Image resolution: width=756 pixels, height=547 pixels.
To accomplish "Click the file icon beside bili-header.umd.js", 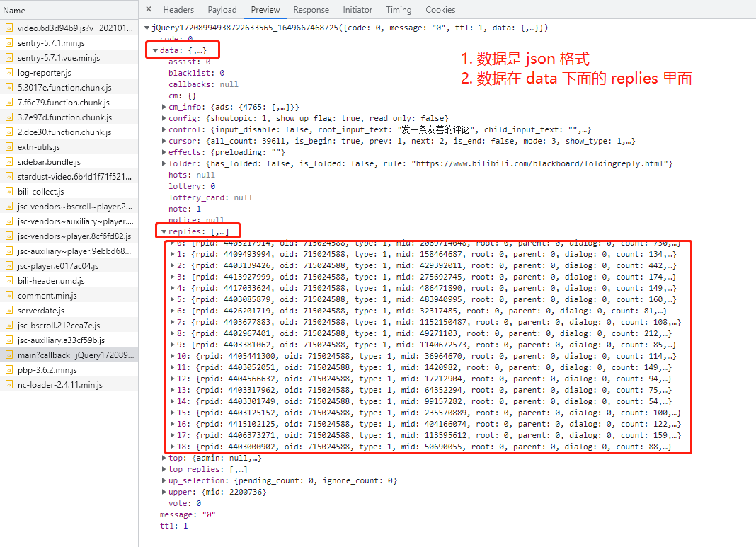I will tap(9, 281).
